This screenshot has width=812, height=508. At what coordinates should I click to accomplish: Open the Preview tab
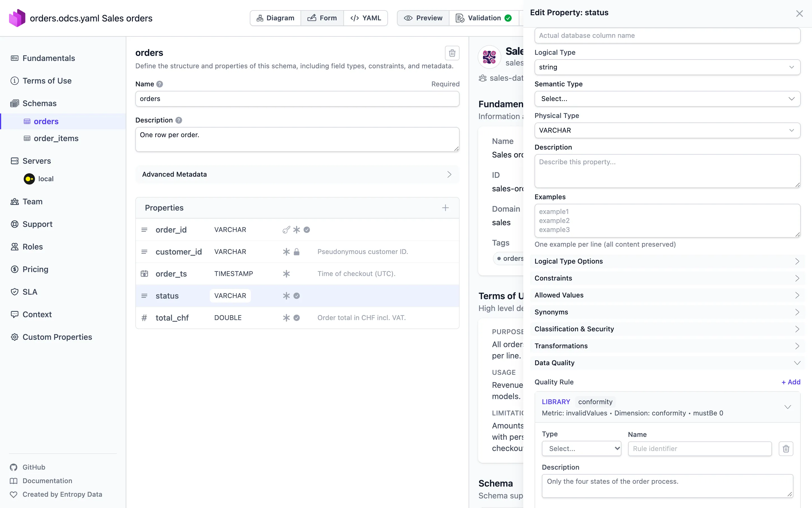pyautogui.click(x=423, y=18)
